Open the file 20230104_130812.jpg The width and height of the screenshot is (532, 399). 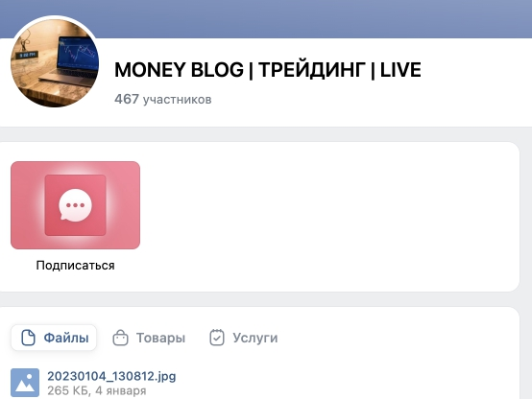[x=111, y=376]
